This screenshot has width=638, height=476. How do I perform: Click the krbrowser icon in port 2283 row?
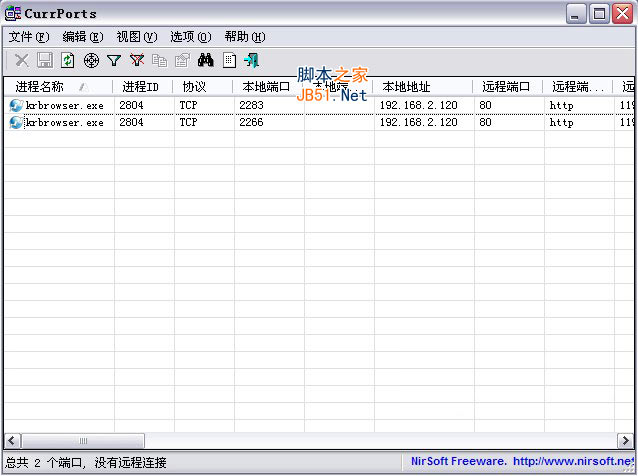pos(16,106)
